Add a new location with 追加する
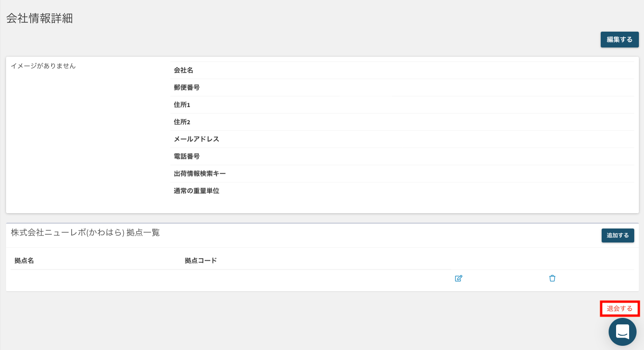Screen dimensions: 644x350 click(617, 236)
